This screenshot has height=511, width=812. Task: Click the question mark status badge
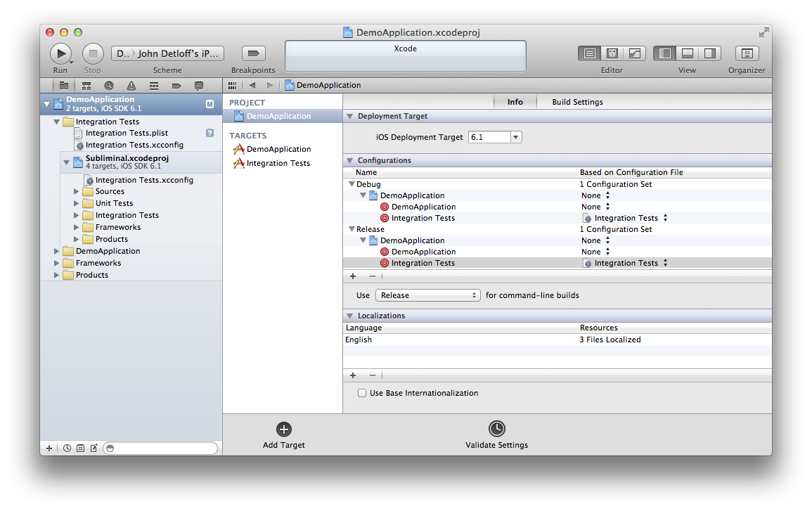210,133
